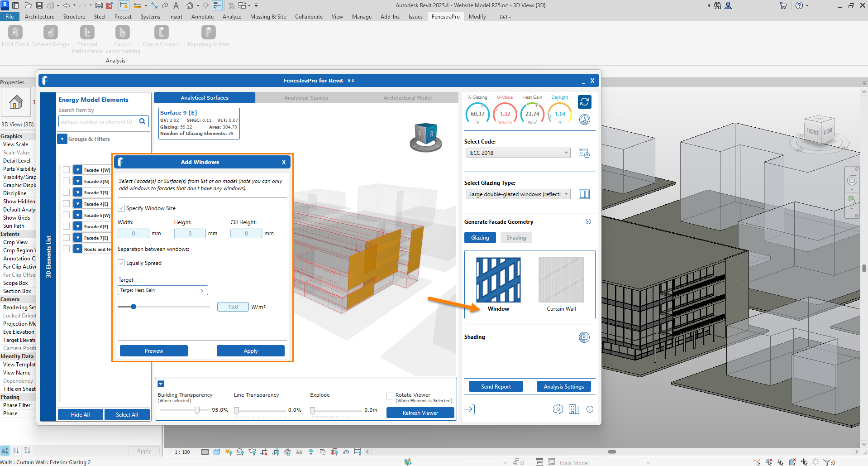Image resolution: width=868 pixels, height=466 pixels.
Task: Click the Send Report button
Action: coord(496,387)
